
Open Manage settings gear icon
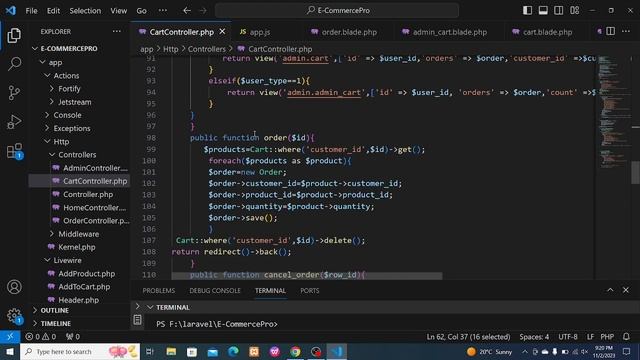coord(14,316)
